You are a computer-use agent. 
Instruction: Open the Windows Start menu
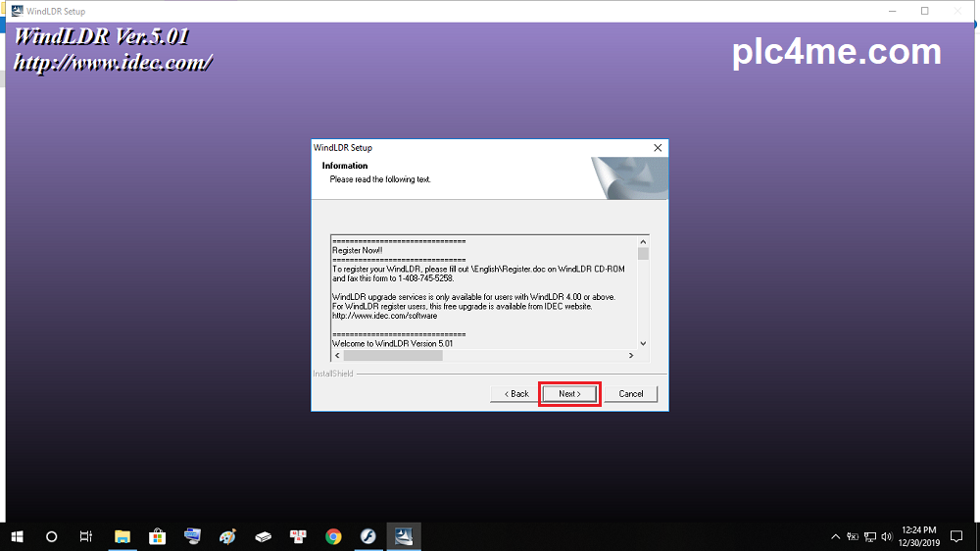[x=17, y=536]
